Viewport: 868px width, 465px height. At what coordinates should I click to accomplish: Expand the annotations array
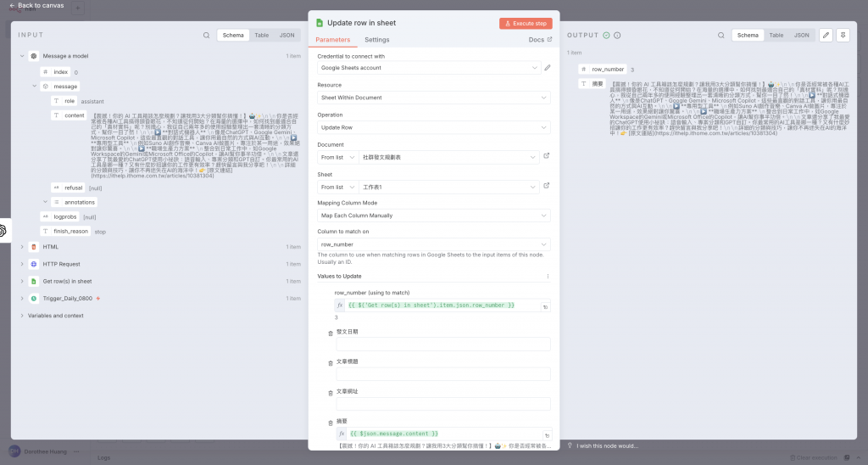(46, 202)
